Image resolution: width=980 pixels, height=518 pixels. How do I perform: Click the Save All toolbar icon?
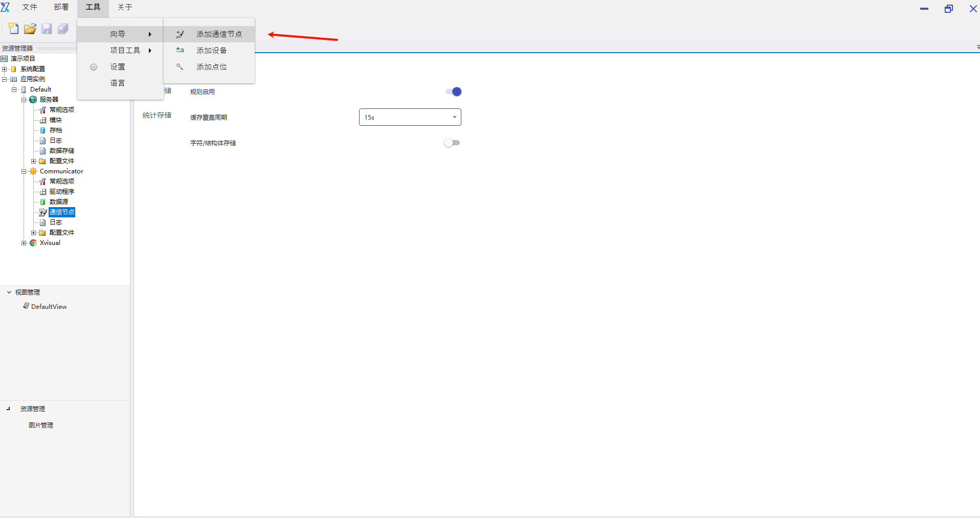[63, 29]
